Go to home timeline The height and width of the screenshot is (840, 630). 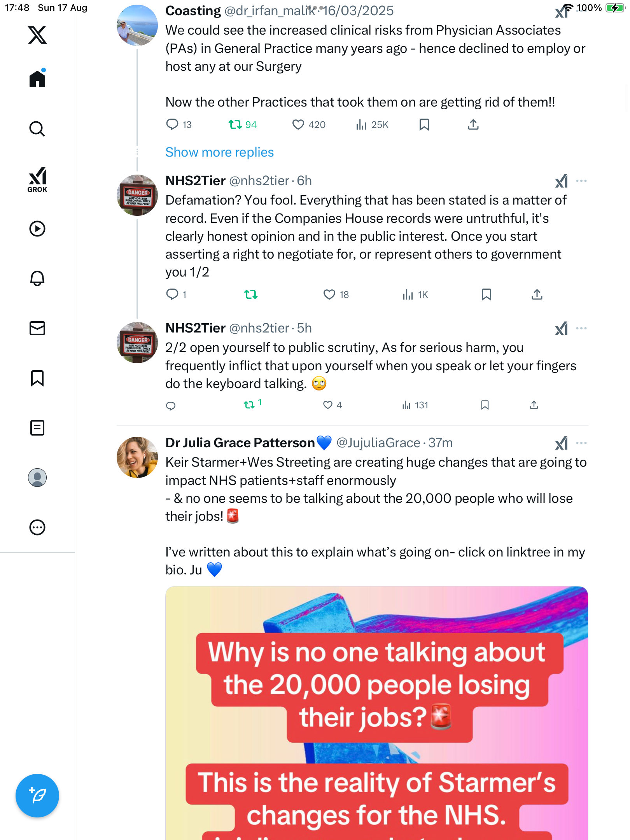point(37,79)
